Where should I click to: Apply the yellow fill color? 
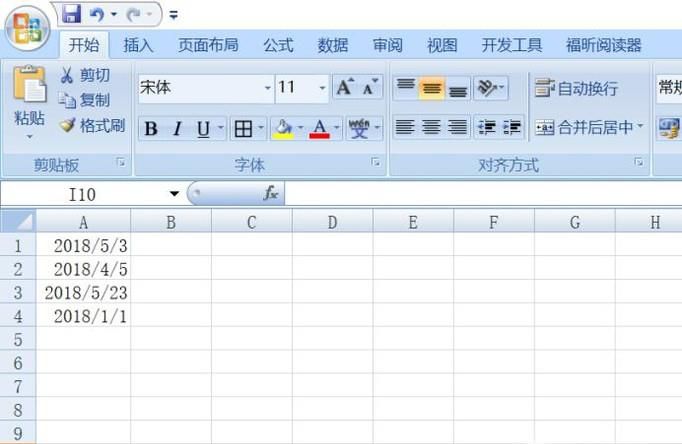coord(283,128)
